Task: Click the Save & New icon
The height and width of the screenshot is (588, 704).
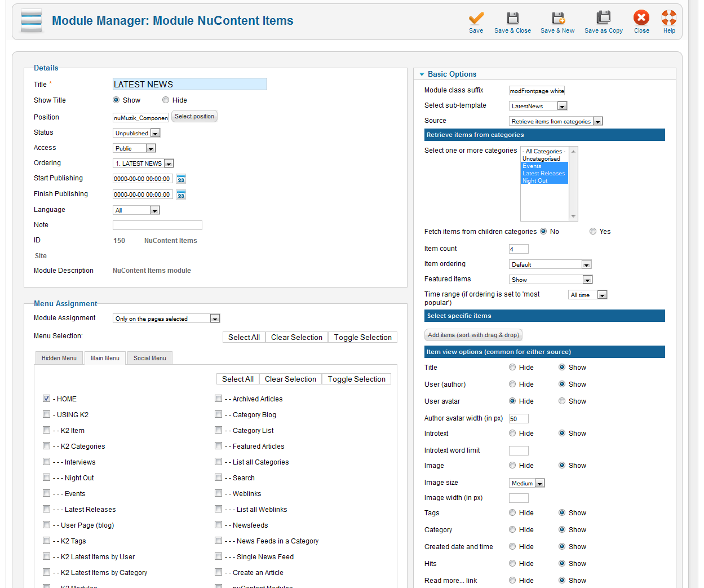Action: (558, 18)
